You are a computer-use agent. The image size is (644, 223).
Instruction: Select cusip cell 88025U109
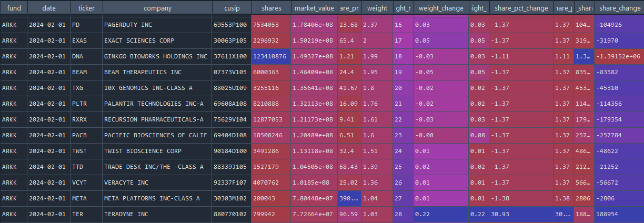232,88
